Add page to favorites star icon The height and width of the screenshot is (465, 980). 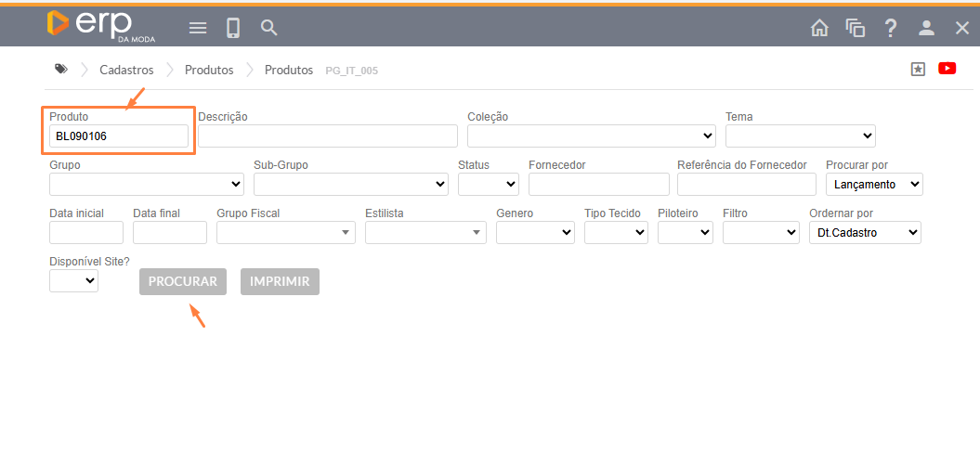click(x=918, y=69)
